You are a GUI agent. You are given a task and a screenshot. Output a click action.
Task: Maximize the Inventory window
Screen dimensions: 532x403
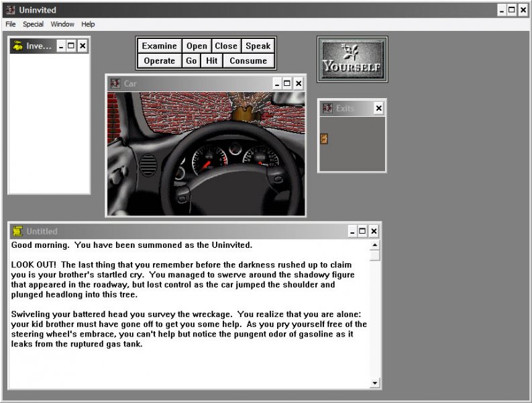coord(71,46)
